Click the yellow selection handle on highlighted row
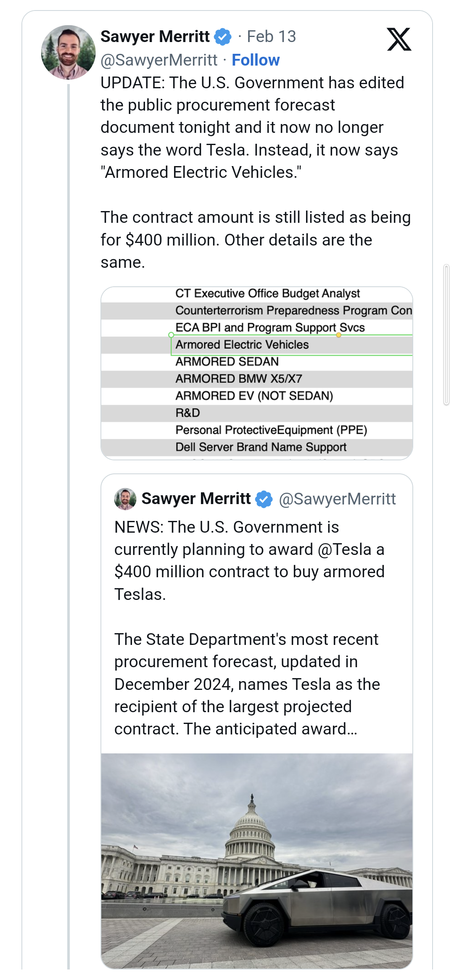This screenshot has height=980, width=454. tap(339, 335)
